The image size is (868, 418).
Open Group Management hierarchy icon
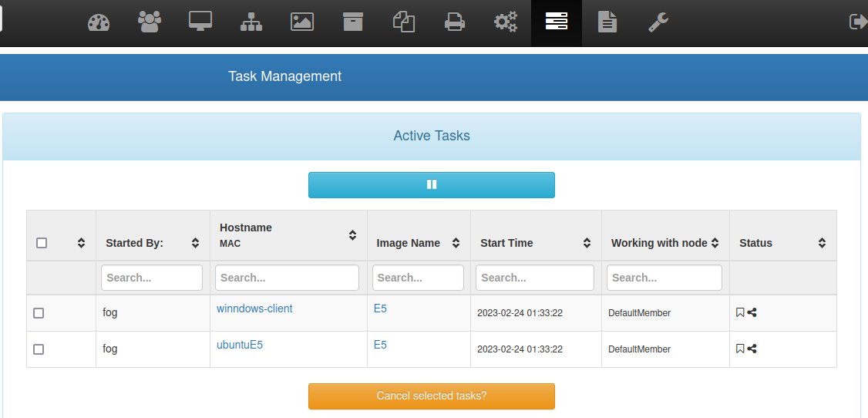[x=251, y=22]
